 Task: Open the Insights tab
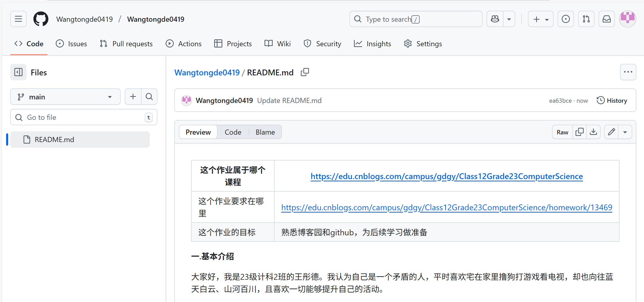point(372,44)
